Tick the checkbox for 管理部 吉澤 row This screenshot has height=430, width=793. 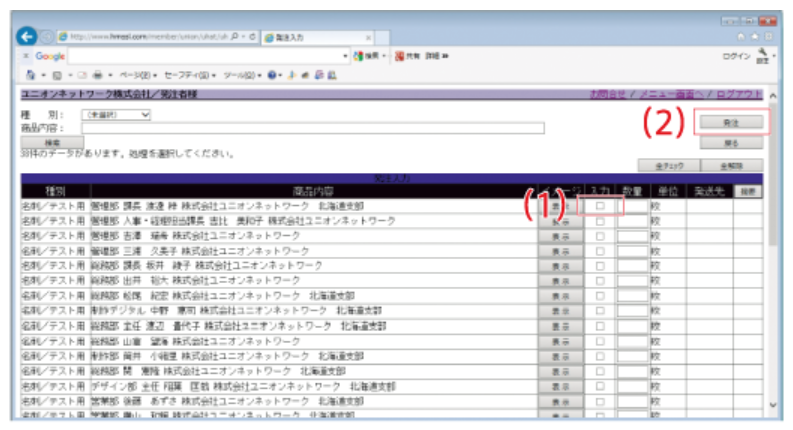600,236
